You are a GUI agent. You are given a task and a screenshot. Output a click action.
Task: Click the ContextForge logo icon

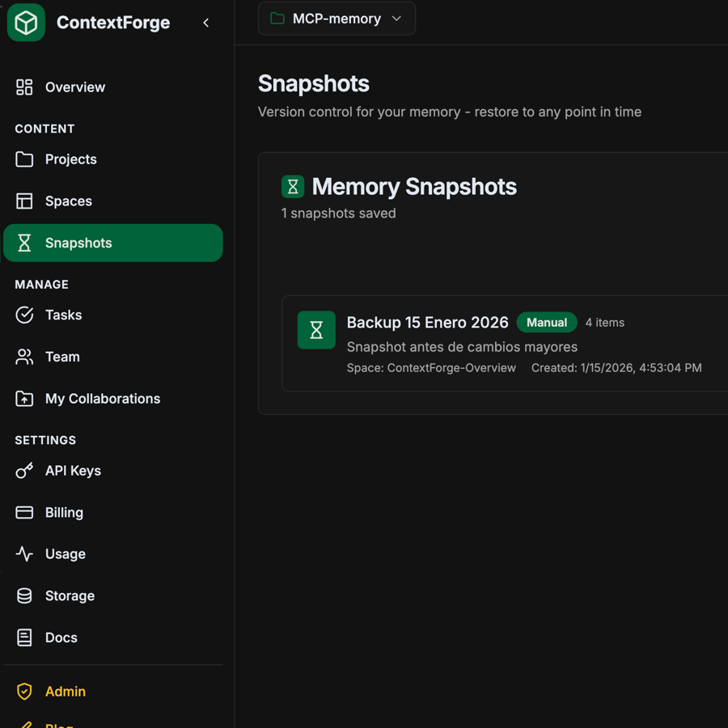pos(25,23)
